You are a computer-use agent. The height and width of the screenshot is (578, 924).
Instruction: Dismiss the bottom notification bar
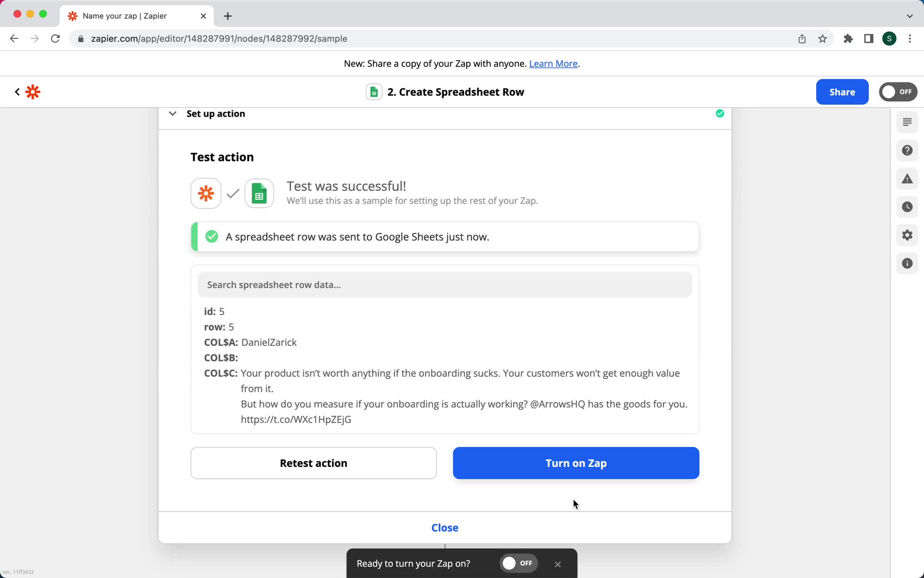[x=557, y=564]
